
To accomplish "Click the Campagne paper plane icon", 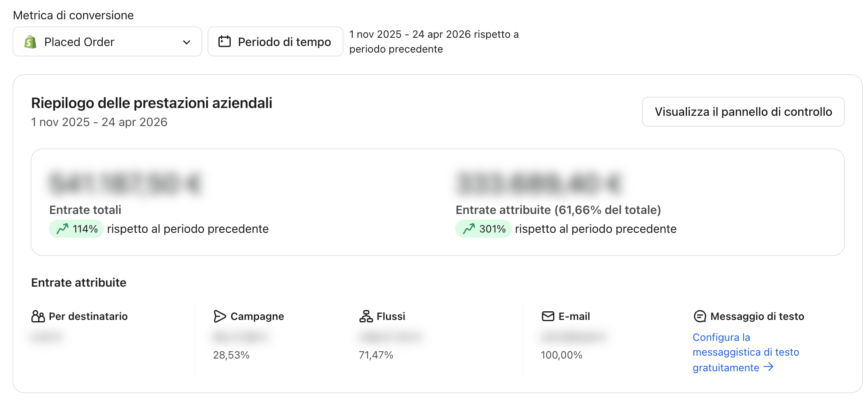I will (220, 316).
